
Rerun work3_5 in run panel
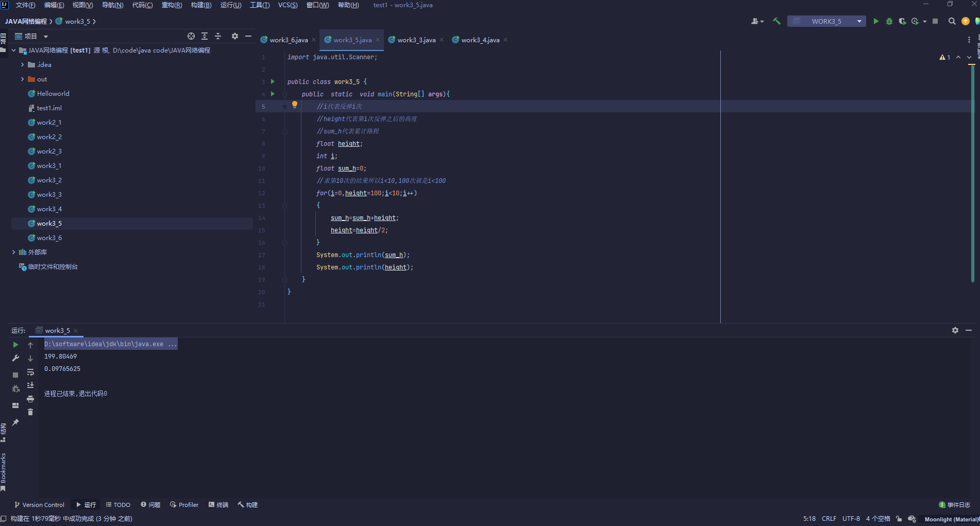(x=15, y=345)
